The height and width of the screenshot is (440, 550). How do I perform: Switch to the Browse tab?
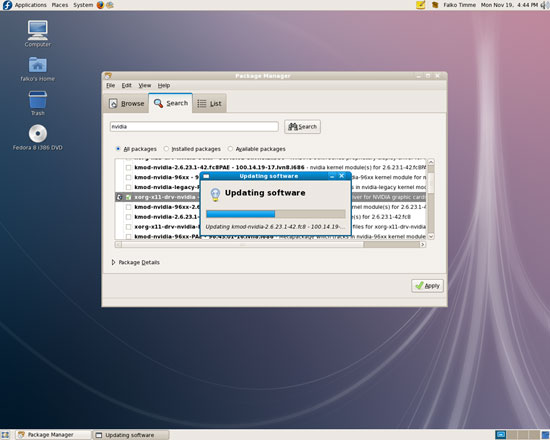pos(126,104)
